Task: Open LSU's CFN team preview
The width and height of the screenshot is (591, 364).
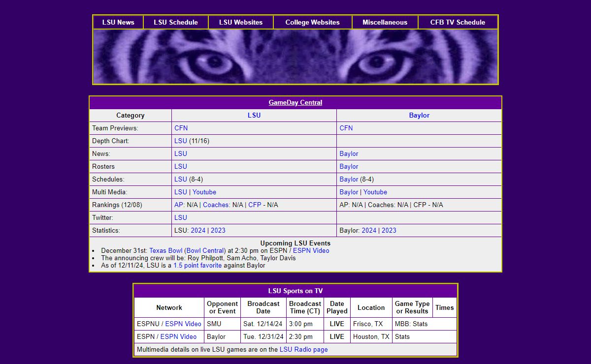Action: (x=181, y=128)
